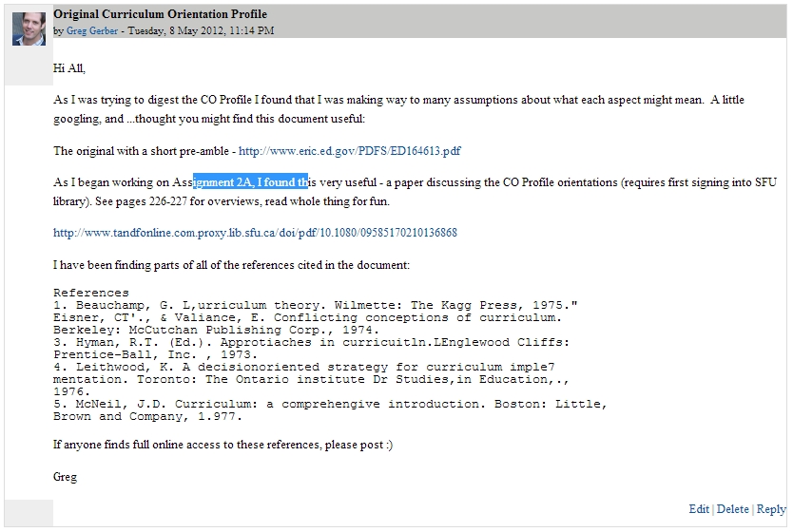The image size is (793, 532).
Task: Click Delete to remove the post
Action: 732,509
